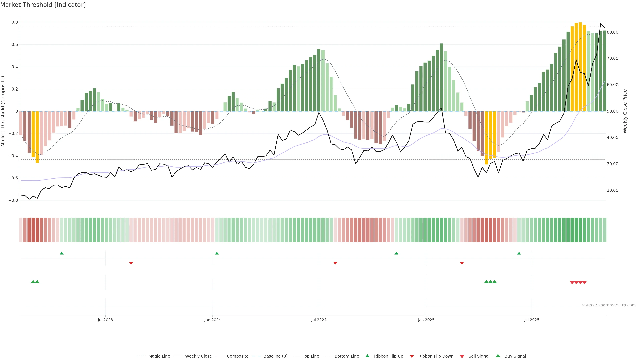The width and height of the screenshot is (644, 362).
Task: Click the Buy Signal legend triangle icon
Action: pos(498,356)
